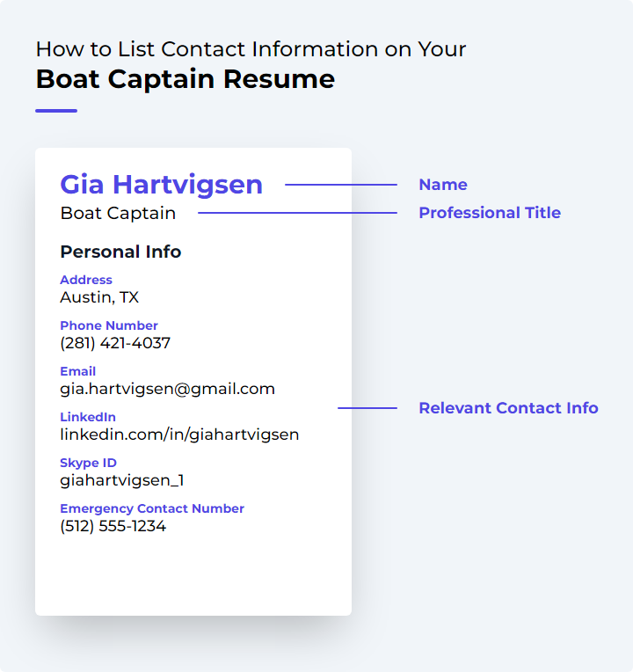Select the Boat Captain title text
633x672 pixels.
[x=118, y=213]
